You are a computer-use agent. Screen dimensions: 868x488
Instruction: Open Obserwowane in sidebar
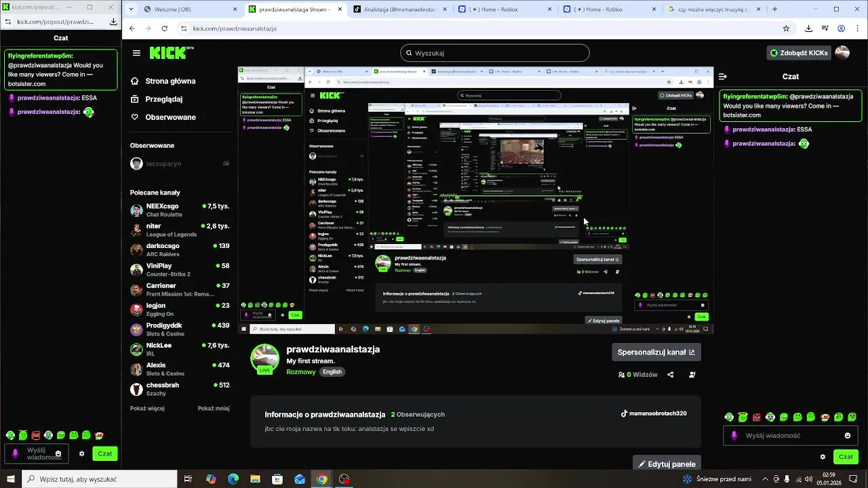pos(163,117)
